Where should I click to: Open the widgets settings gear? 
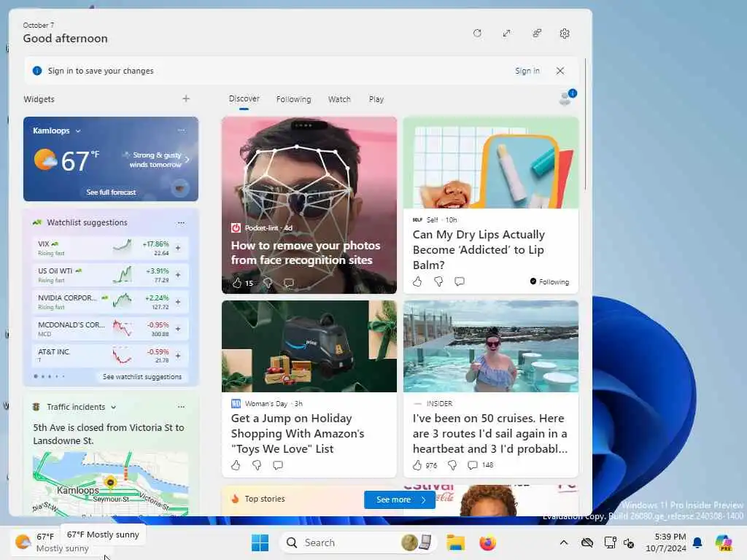(x=565, y=34)
